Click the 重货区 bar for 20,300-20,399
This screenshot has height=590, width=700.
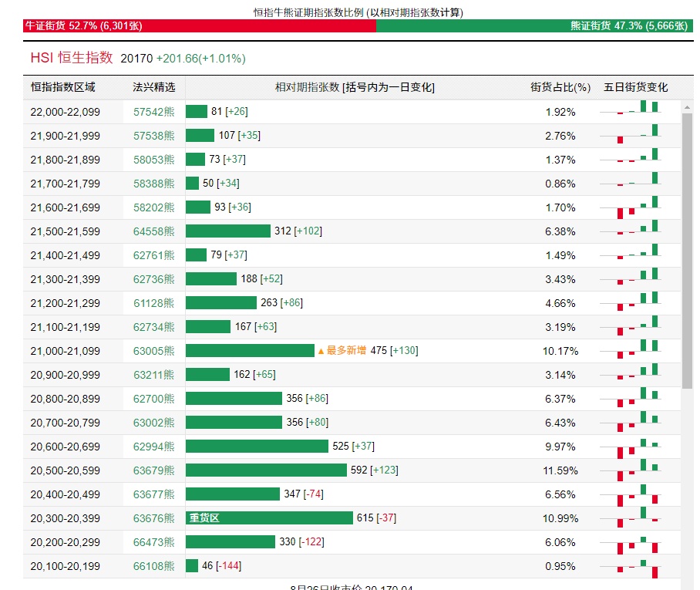(x=269, y=518)
